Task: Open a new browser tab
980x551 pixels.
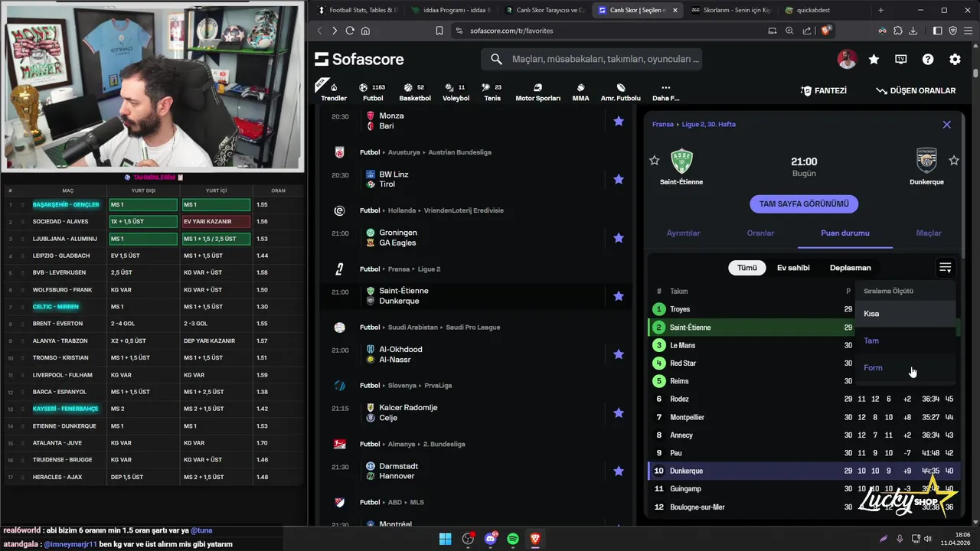Action: [x=880, y=10]
